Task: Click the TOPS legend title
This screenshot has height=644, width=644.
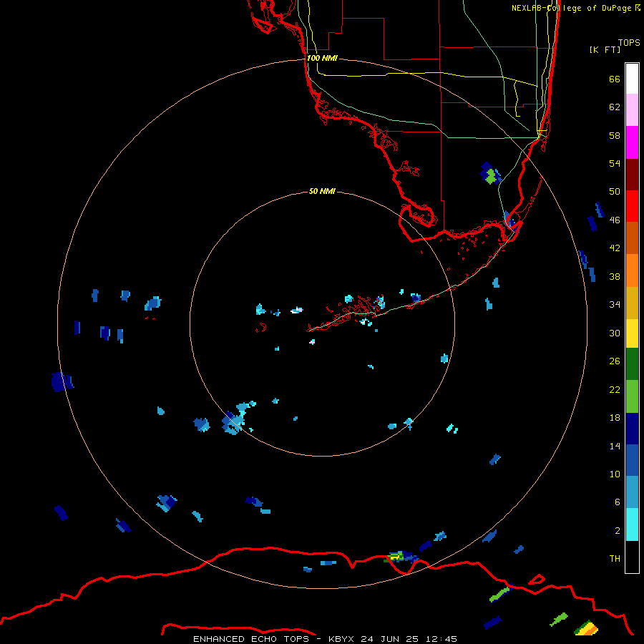Action: click(629, 42)
